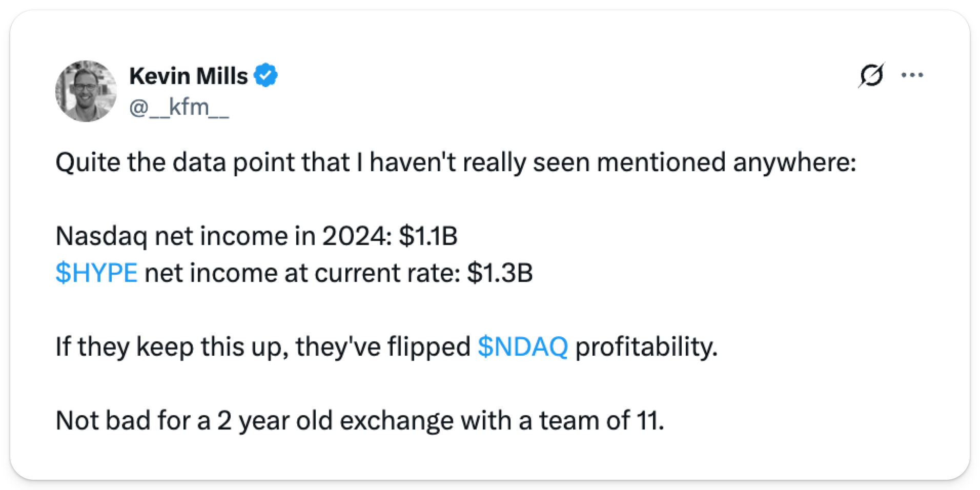Click the Grok slashed-circle icon

tap(871, 76)
